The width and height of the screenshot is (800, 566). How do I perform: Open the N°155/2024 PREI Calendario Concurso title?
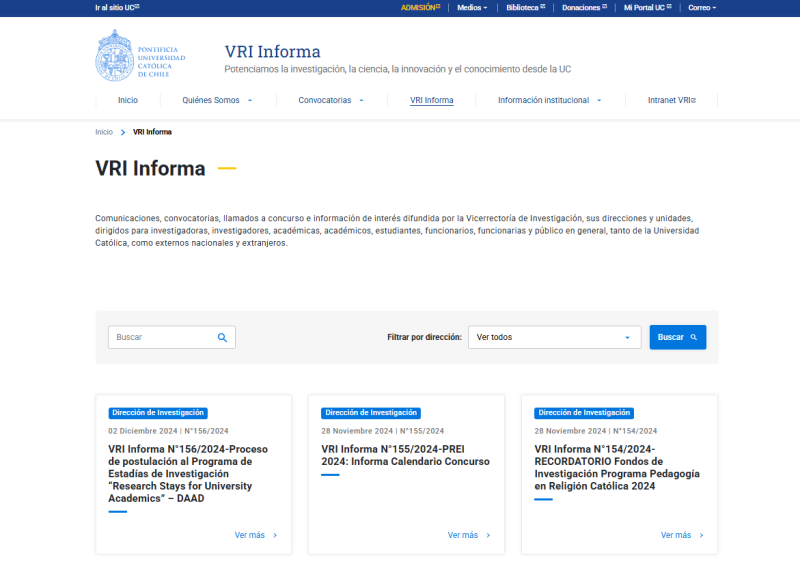[405, 455]
